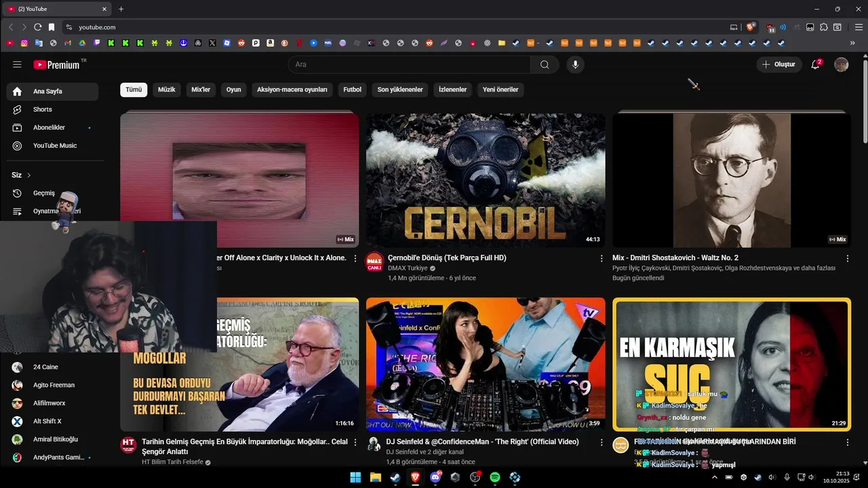Open Alifilmworx subscription channel
The height and width of the screenshot is (488, 868).
[52, 403]
